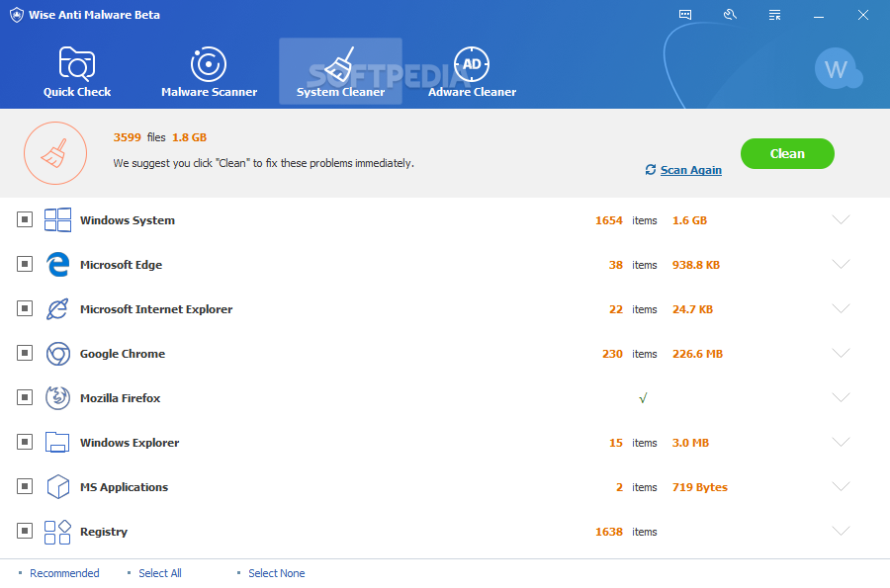Expand the Microsoft Edge row chevron
This screenshot has height=588, width=890.
point(841,264)
